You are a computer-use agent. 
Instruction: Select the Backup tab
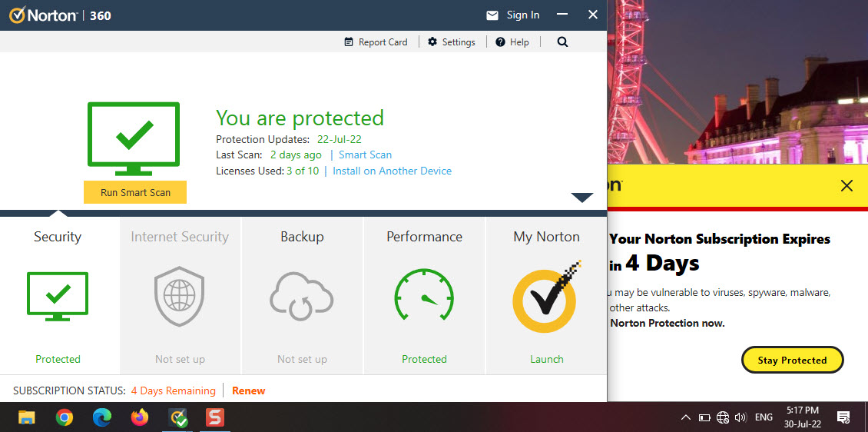coord(302,296)
